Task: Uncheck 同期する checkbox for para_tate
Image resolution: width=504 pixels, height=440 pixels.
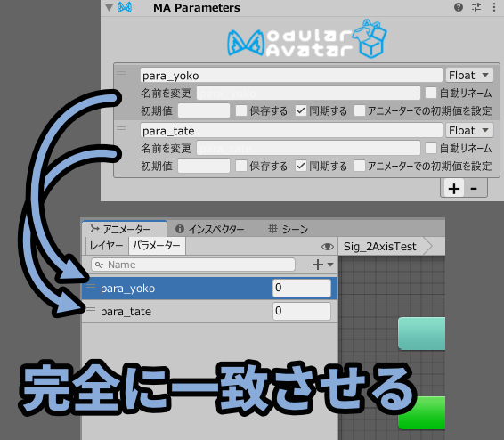Action: [301, 167]
